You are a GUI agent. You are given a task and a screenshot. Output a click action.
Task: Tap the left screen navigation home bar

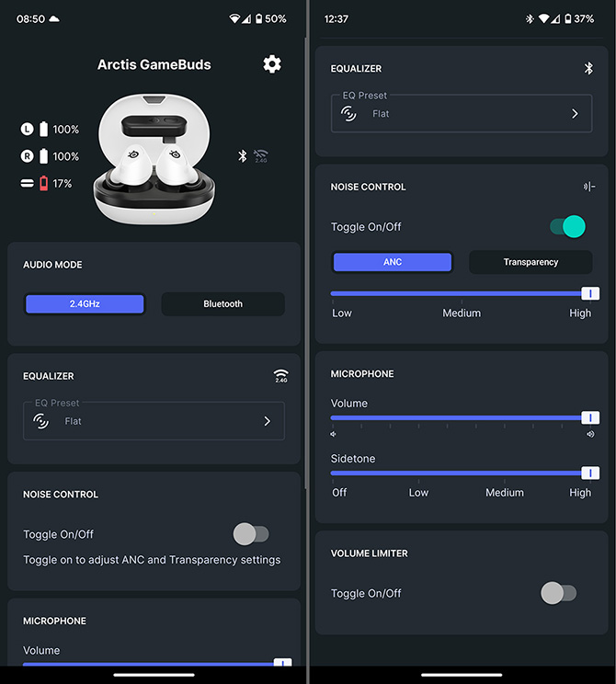pos(154,675)
